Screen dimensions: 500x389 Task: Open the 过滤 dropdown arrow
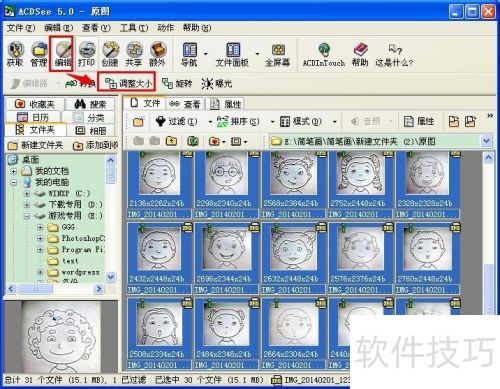210,122
